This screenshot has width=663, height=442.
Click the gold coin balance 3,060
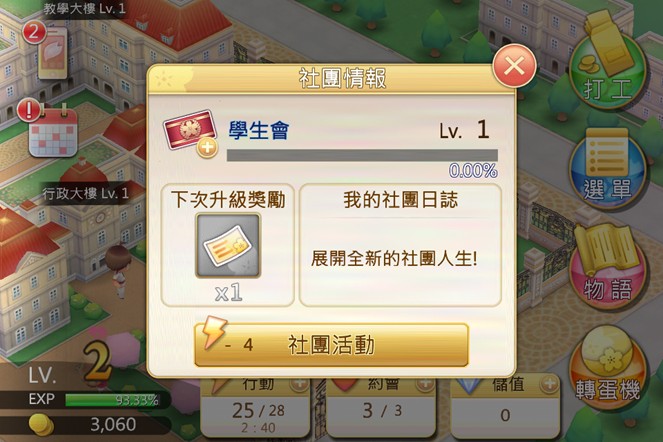click(113, 425)
